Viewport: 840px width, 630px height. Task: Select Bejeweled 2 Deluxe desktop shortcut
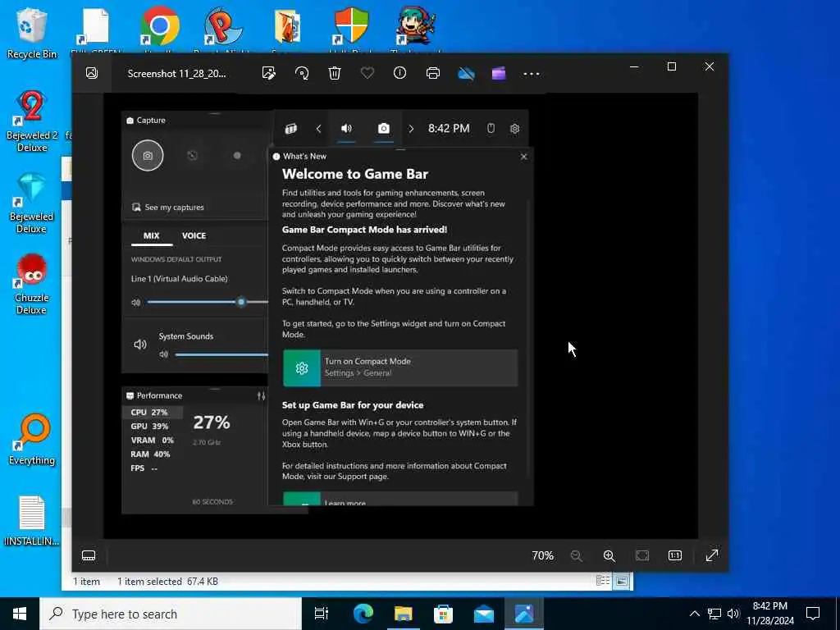(32, 121)
